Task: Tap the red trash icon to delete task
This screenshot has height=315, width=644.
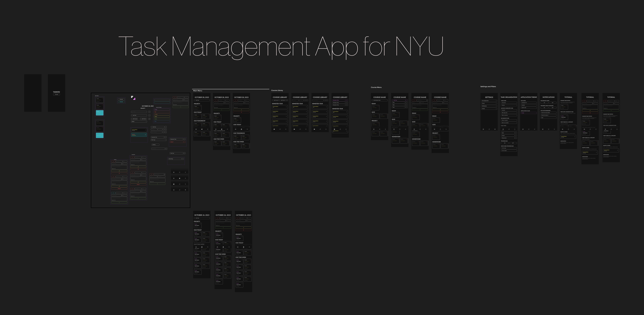Action: [x=241, y=112]
